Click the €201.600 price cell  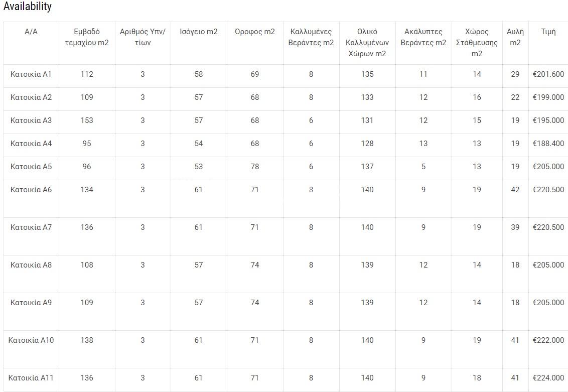pos(548,74)
